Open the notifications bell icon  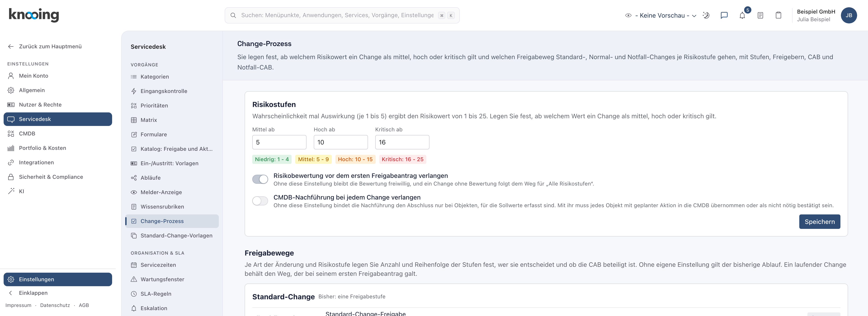(742, 15)
